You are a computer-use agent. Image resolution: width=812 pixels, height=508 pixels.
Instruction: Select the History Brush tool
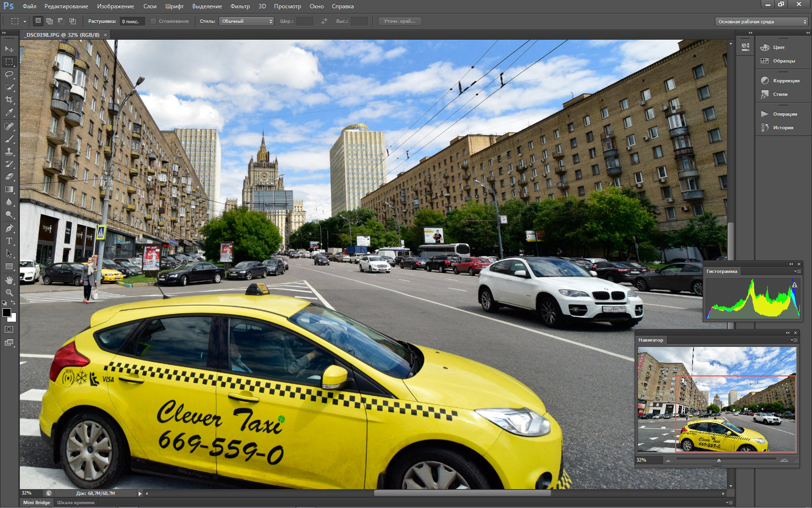click(9, 164)
